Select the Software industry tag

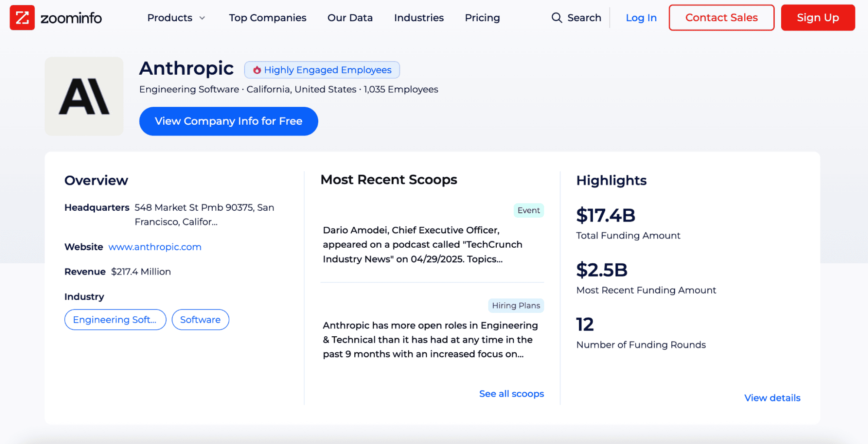[x=200, y=320]
